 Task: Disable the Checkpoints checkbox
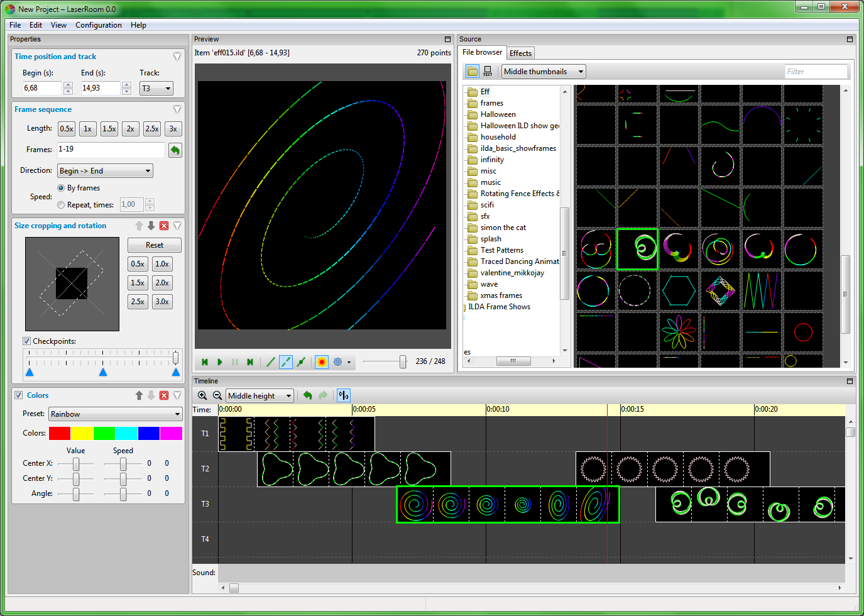pos(27,341)
